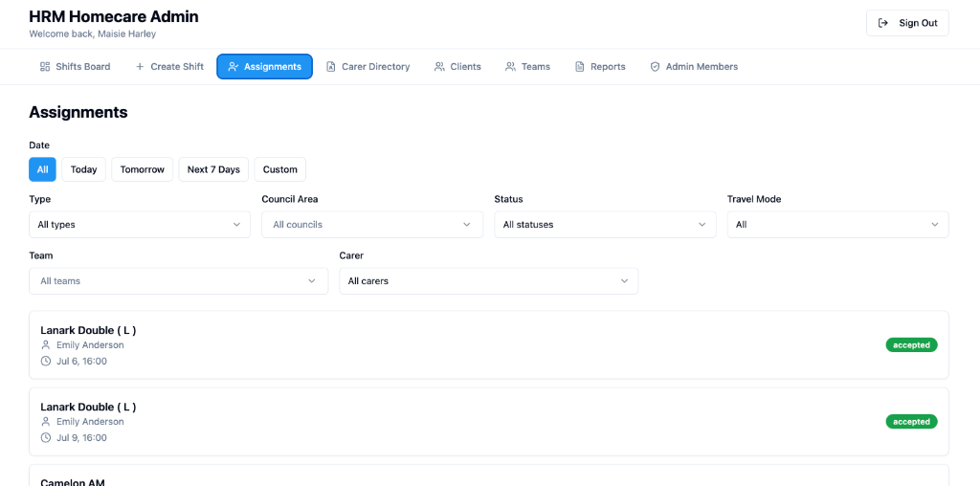Image resolution: width=980 pixels, height=486 pixels.
Task: Open the Team dropdown showing All teams
Action: coord(179,281)
